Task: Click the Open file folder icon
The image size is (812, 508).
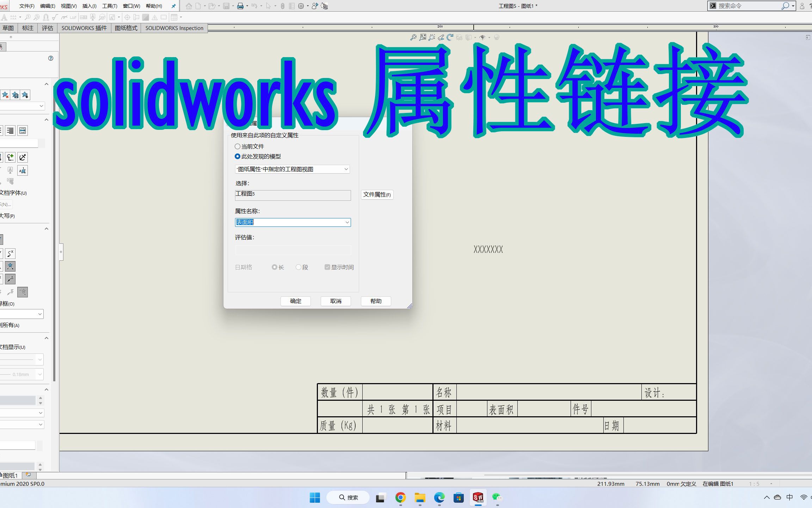Action: coord(212,6)
